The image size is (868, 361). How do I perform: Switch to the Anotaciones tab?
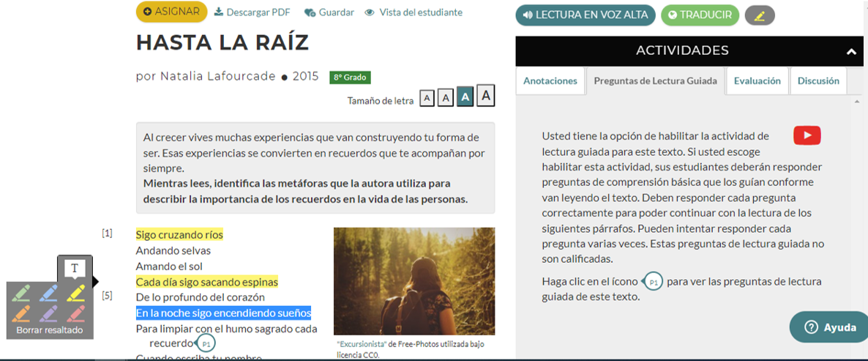(x=550, y=81)
